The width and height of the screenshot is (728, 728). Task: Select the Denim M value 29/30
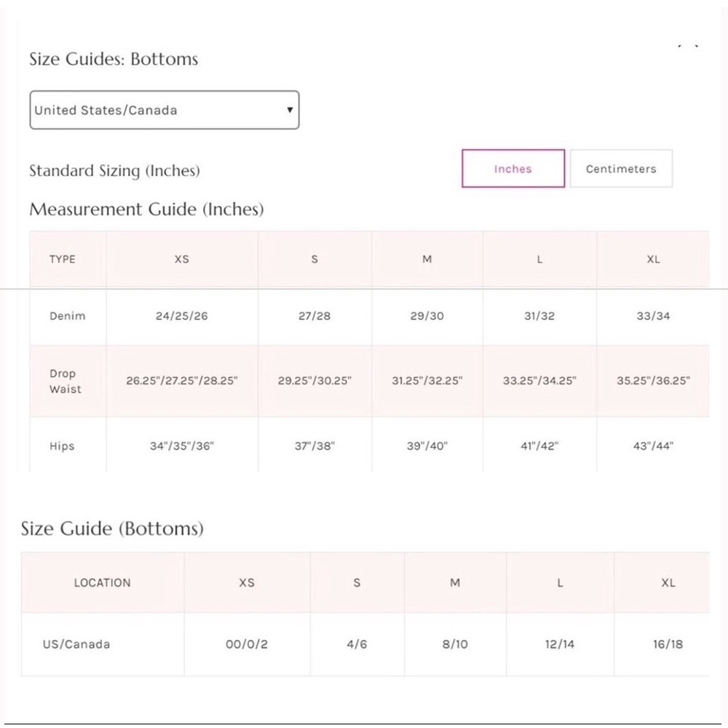click(x=427, y=316)
